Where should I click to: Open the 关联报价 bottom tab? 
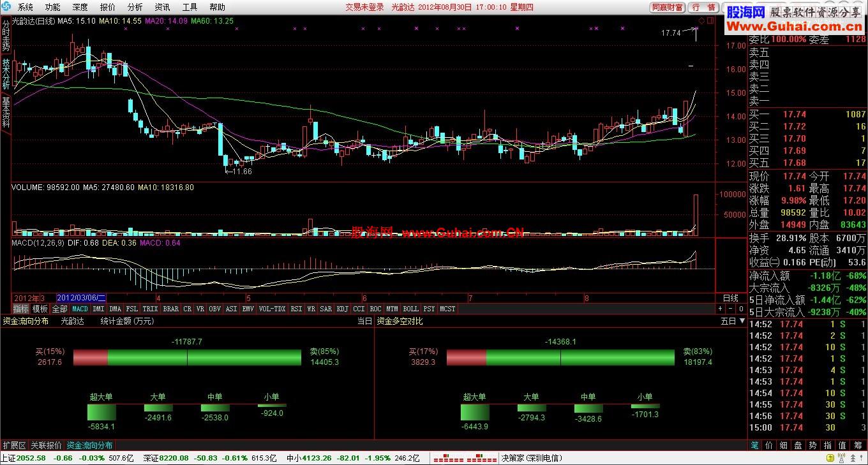click(x=47, y=445)
